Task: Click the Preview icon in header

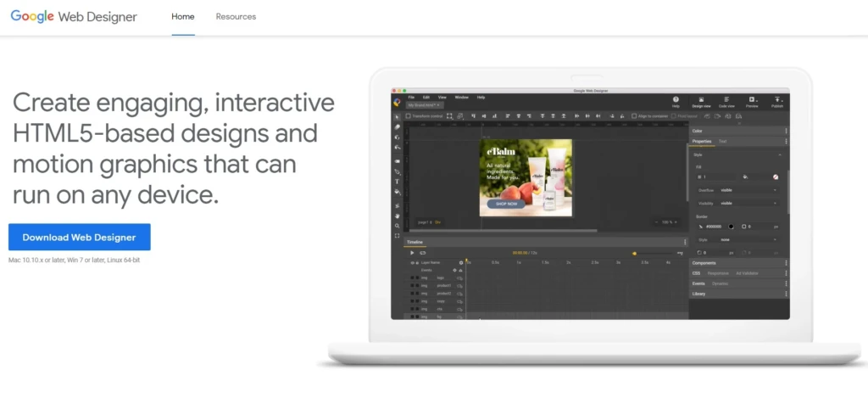Action: (752, 102)
